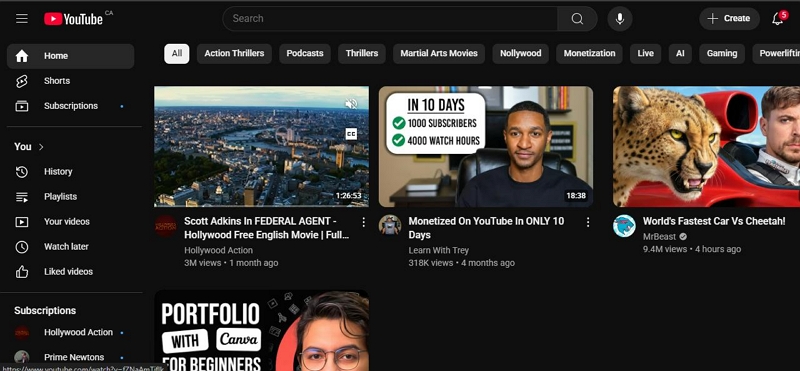Focus the Search input field
The width and height of the screenshot is (800, 371).
pyautogui.click(x=390, y=19)
